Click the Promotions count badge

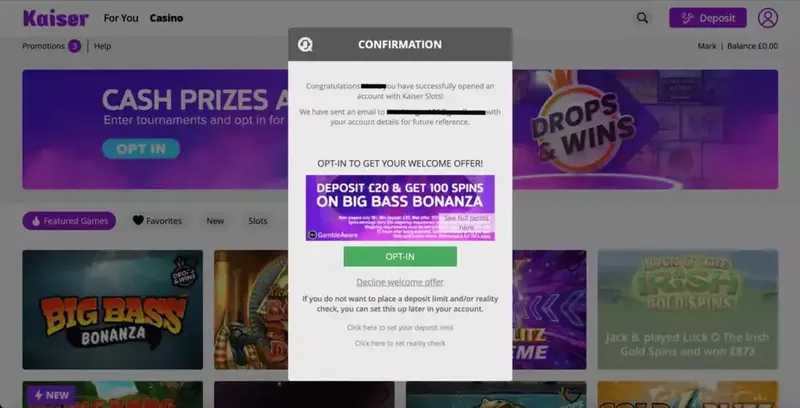(74, 46)
